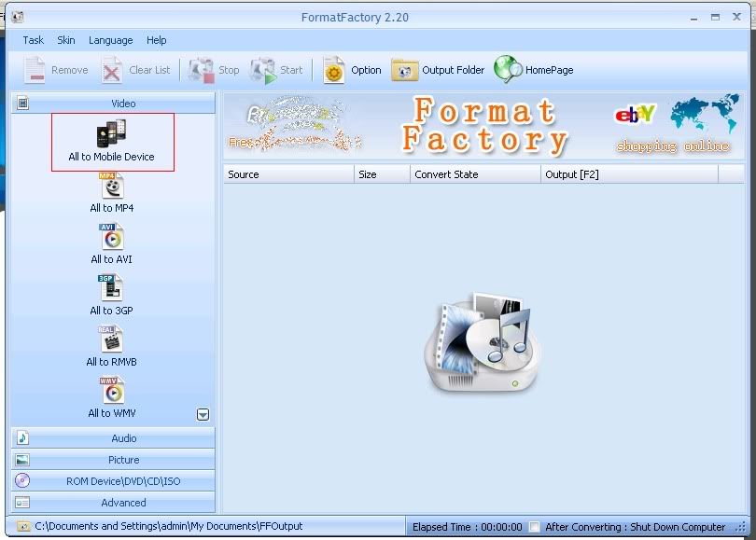This screenshot has height=540, width=756.
Task: Click the card icon on Advanced panel
Action: pyautogui.click(x=22, y=503)
